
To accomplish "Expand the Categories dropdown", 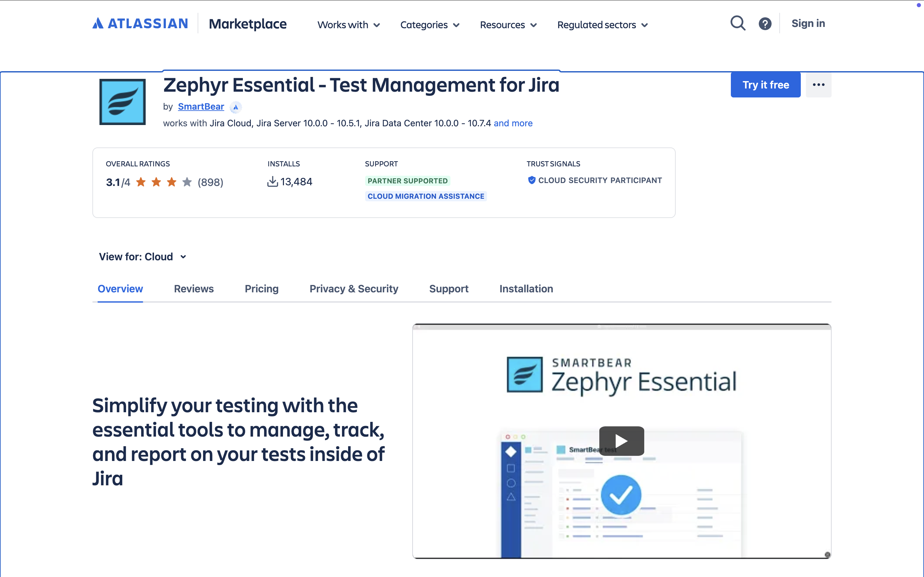I will click(430, 25).
